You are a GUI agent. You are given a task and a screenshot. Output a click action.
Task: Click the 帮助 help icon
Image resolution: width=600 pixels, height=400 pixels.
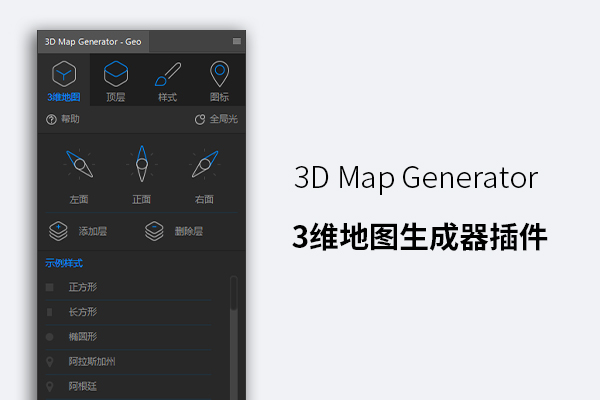51,119
